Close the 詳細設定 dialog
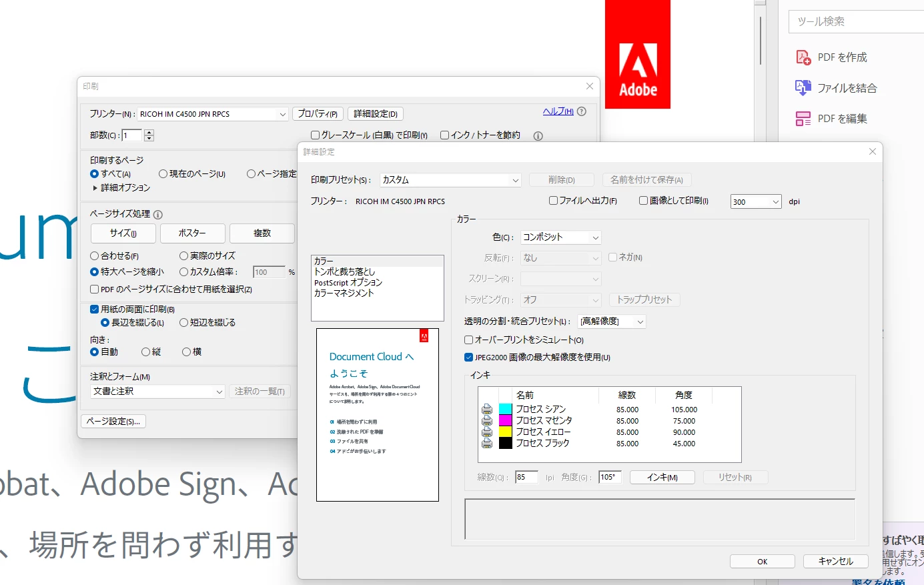The image size is (924, 585). (x=872, y=151)
